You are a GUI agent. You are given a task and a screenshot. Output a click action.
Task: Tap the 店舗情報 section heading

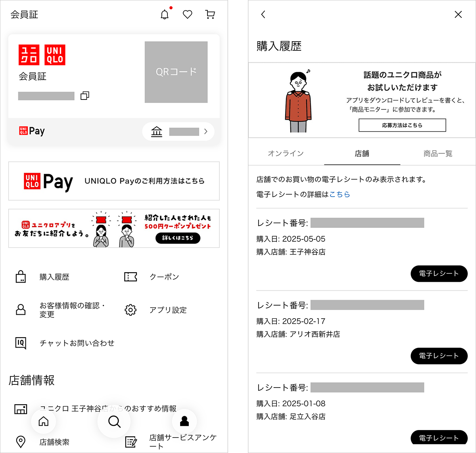point(32,380)
